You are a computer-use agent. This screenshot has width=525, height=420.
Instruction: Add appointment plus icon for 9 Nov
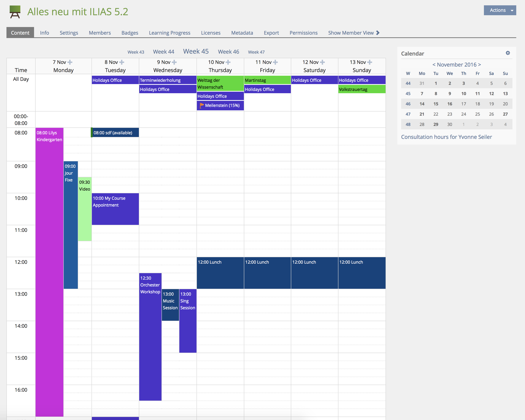point(174,62)
